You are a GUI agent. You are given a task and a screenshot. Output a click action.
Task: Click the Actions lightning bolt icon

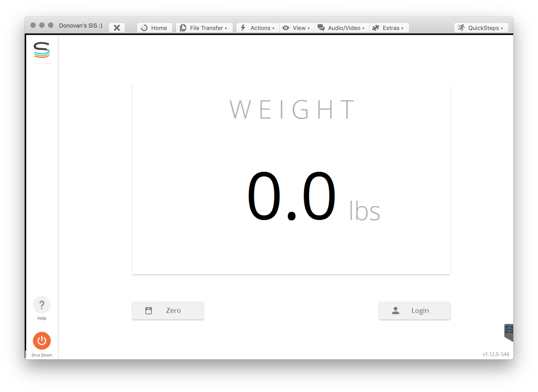tap(243, 28)
